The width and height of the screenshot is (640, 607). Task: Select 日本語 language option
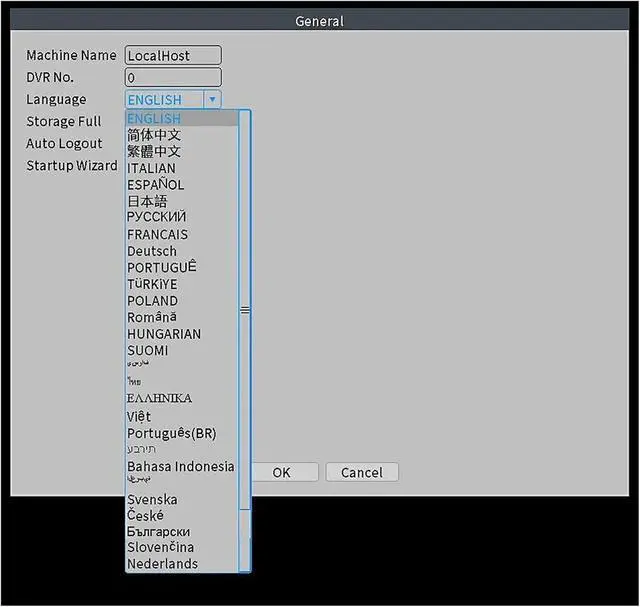click(x=147, y=201)
